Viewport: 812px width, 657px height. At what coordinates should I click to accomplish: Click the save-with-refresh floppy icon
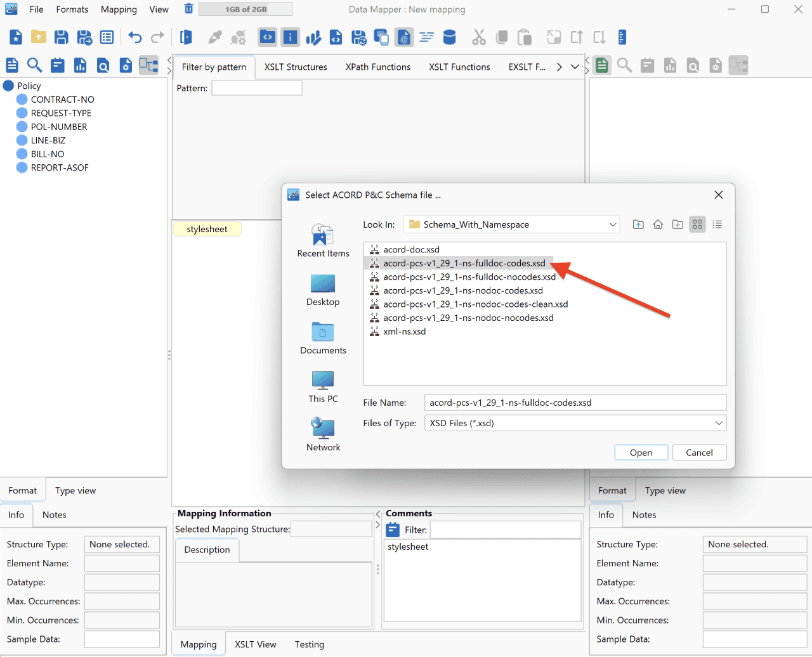pos(359,37)
